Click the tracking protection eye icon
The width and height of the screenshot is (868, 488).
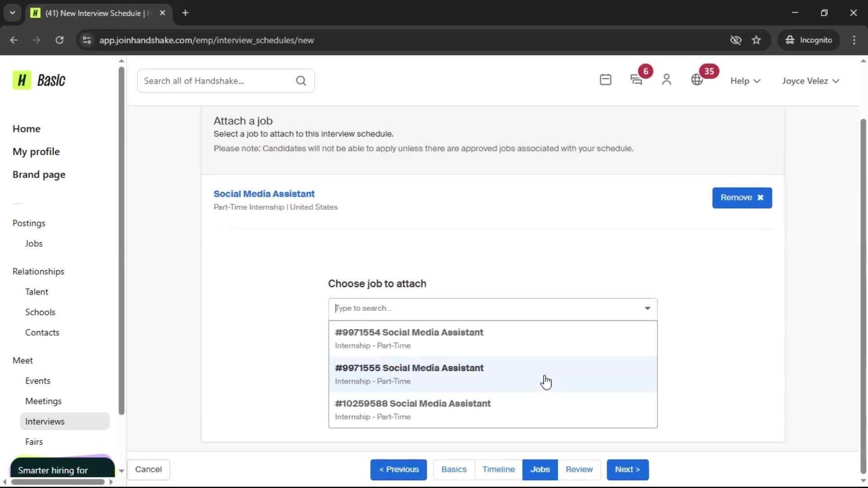click(736, 40)
